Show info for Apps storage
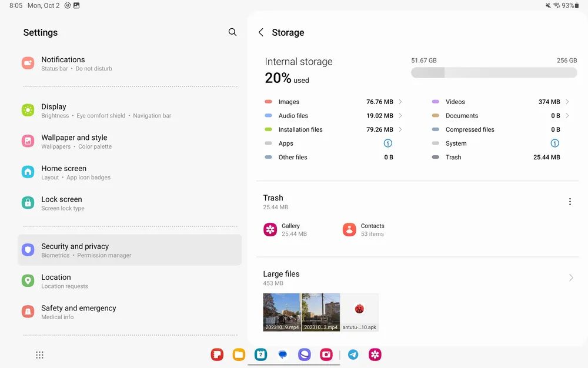Image resolution: width=588 pixels, height=368 pixels. (x=387, y=143)
